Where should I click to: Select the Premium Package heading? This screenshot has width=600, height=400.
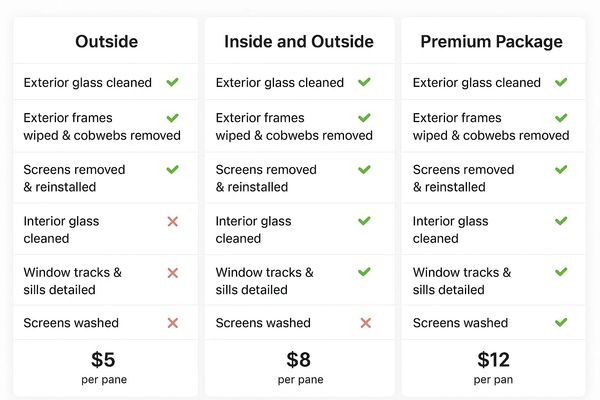(492, 42)
